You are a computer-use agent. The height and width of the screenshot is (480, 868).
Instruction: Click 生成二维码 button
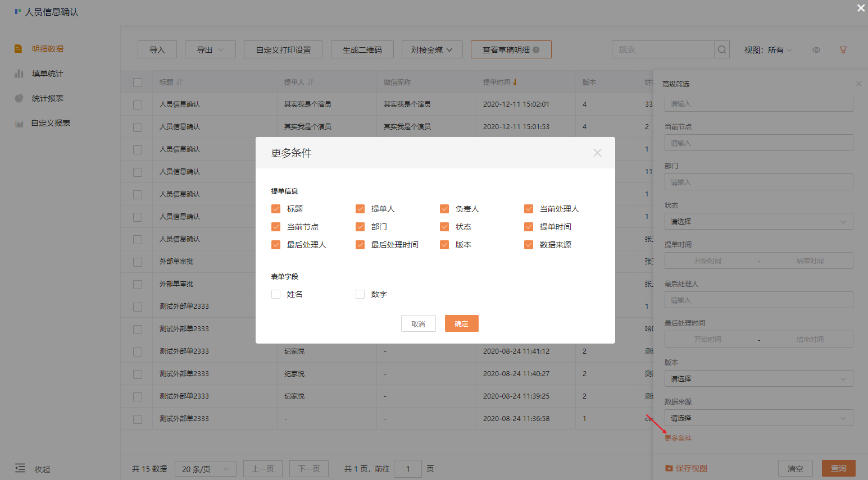(362, 49)
